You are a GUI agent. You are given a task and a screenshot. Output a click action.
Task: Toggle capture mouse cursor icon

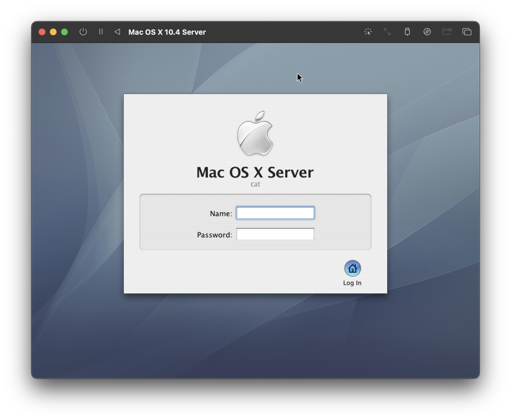click(368, 32)
